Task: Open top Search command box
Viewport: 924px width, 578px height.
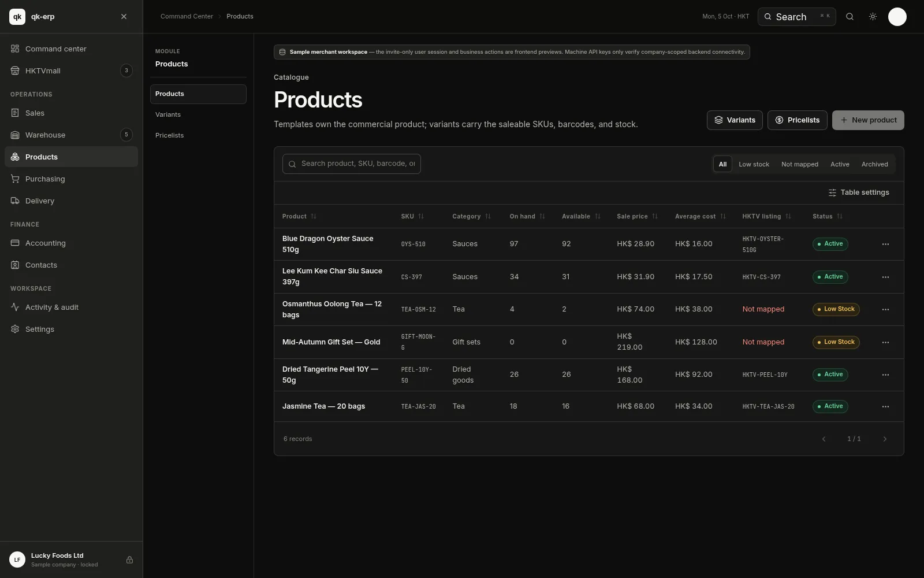Action: coord(796,17)
